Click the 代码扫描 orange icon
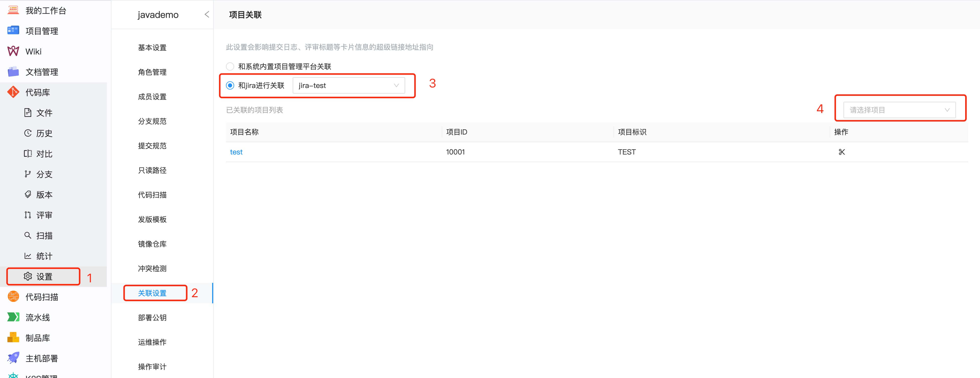Image resolution: width=980 pixels, height=378 pixels. point(13,296)
